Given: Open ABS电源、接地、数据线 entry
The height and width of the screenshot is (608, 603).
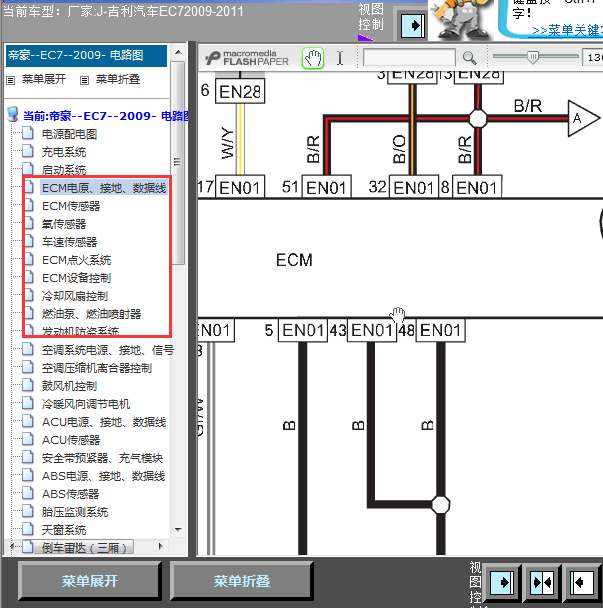Looking at the screenshot, I should (103, 476).
